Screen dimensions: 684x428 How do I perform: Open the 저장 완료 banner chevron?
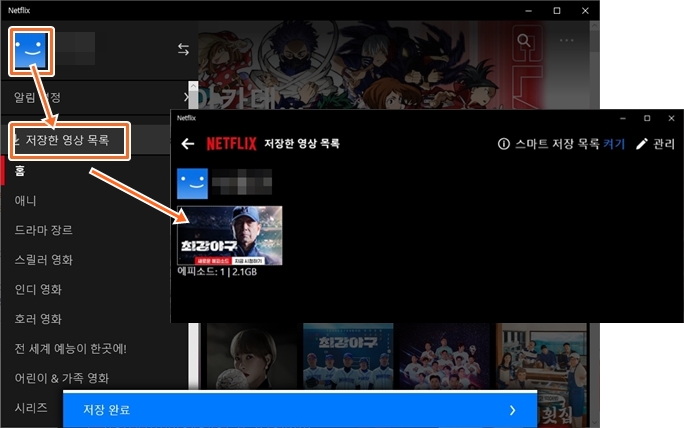click(513, 410)
